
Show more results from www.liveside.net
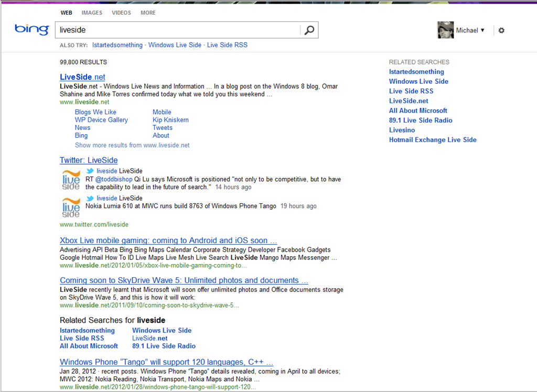132,145
